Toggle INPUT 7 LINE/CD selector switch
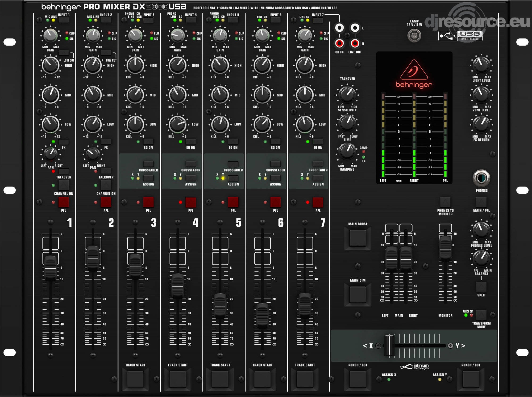 (x=318, y=20)
